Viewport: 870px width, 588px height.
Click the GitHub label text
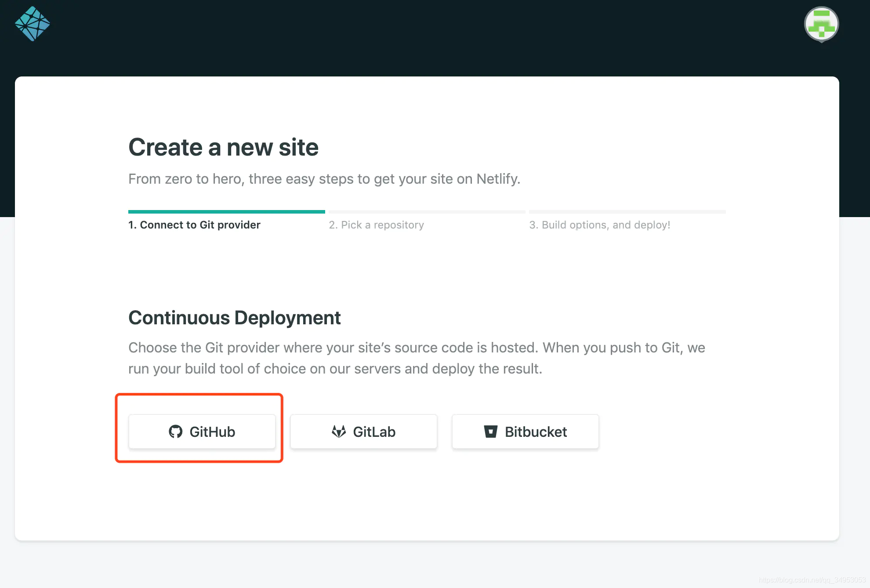tap(212, 432)
